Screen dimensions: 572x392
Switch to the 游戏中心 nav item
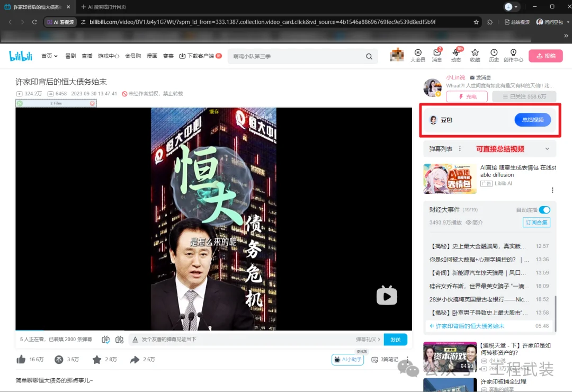coord(108,55)
